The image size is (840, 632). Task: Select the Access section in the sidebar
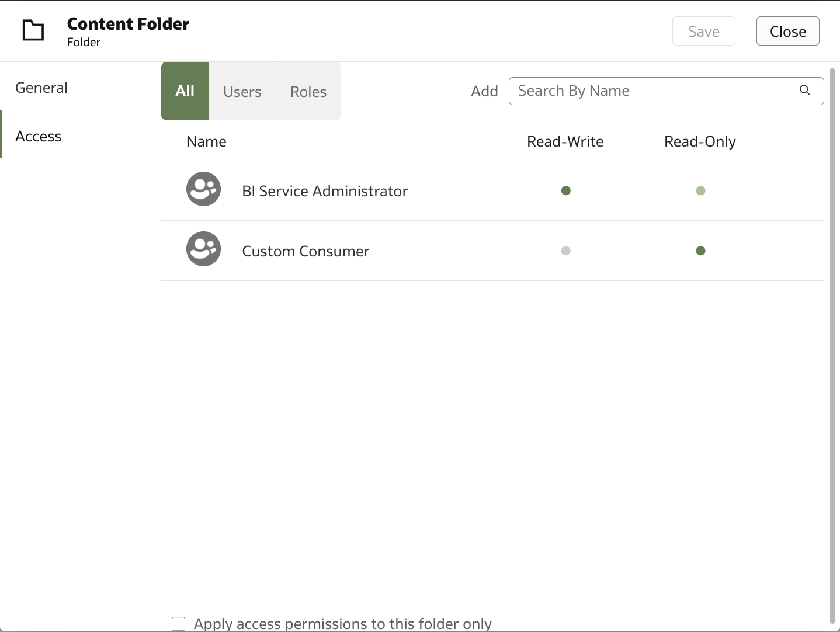(x=38, y=136)
